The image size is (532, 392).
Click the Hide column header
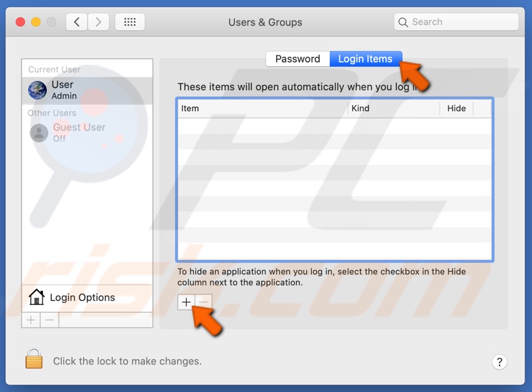tap(457, 108)
